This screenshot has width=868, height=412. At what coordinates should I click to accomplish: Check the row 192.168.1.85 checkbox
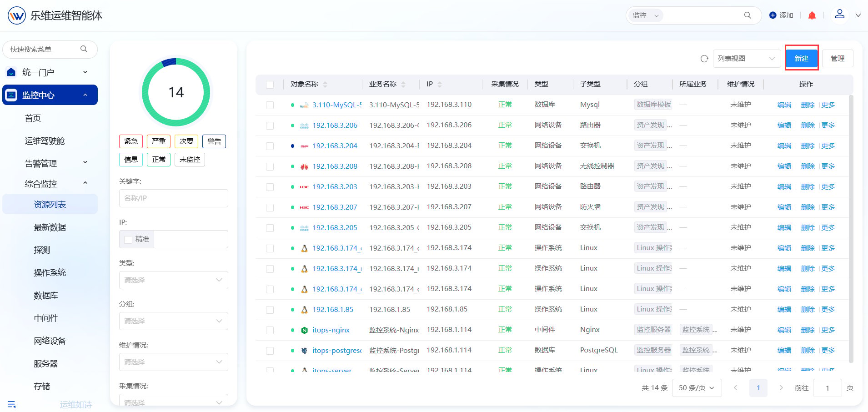coord(270,310)
